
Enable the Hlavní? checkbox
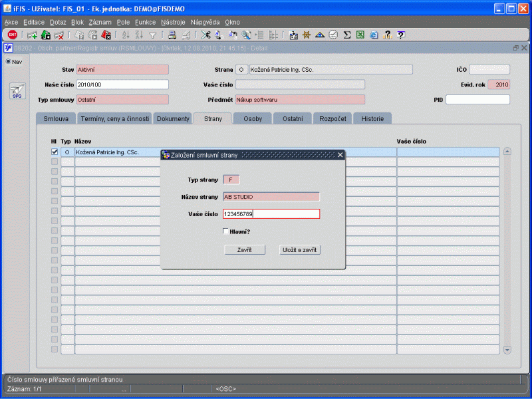coord(226,231)
